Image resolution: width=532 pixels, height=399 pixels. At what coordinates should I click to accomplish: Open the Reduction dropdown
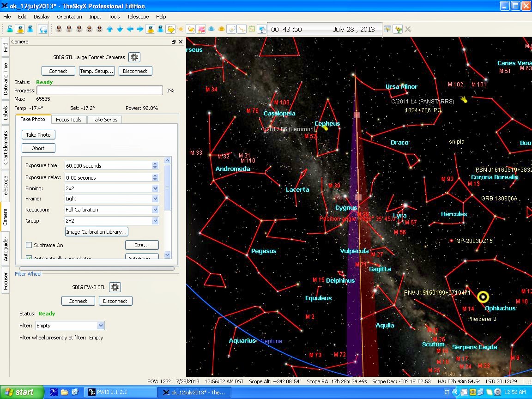pyautogui.click(x=155, y=210)
